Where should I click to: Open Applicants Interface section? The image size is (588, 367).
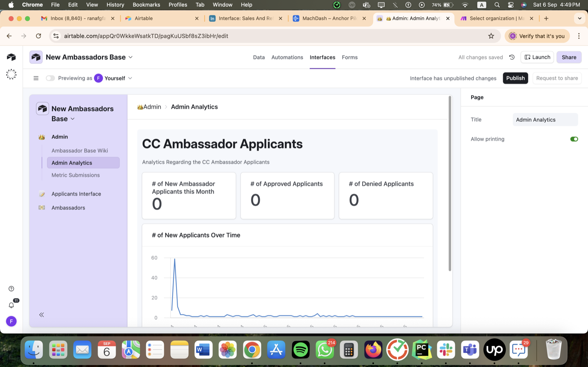[76, 194]
